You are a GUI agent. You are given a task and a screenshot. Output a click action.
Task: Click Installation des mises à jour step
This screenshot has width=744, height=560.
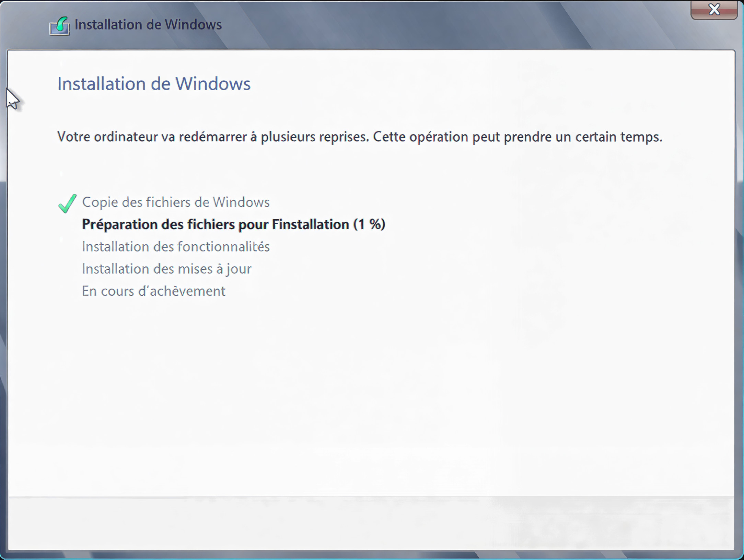tap(166, 269)
